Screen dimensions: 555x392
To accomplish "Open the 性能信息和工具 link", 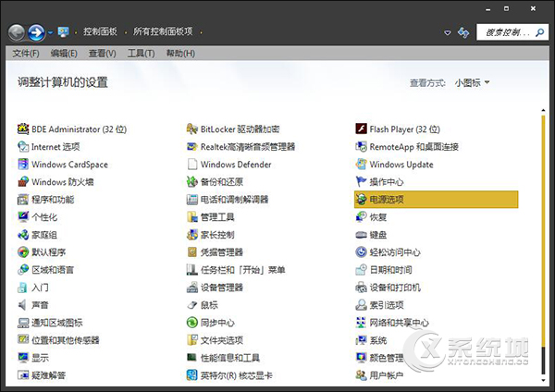I will 230,358.
